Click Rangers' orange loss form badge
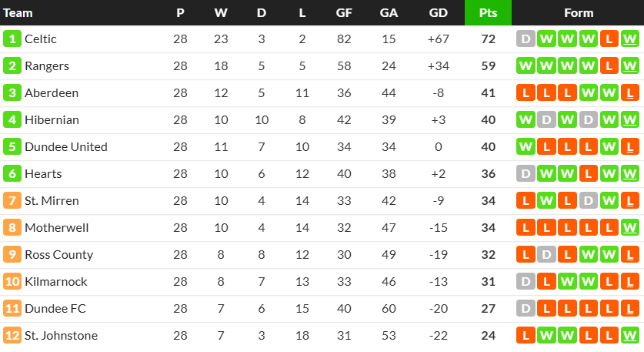Image resolution: width=644 pixels, height=352 pixels. point(609,65)
